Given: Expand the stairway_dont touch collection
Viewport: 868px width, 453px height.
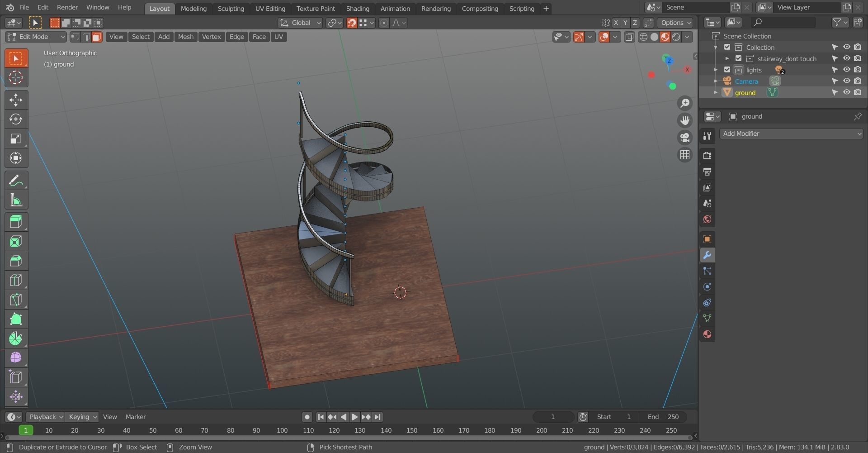Looking at the screenshot, I should (727, 58).
